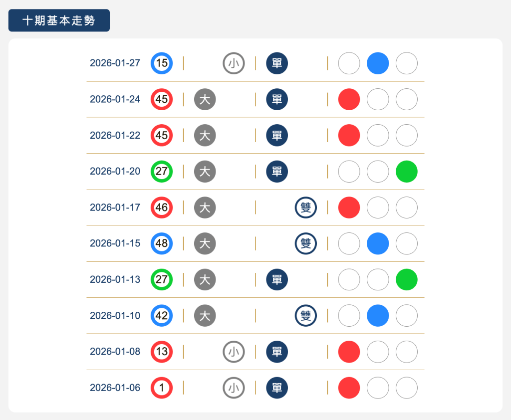Click the 小 icon in the 2026-01-27 row
This screenshot has width=511, height=420.
point(234,63)
